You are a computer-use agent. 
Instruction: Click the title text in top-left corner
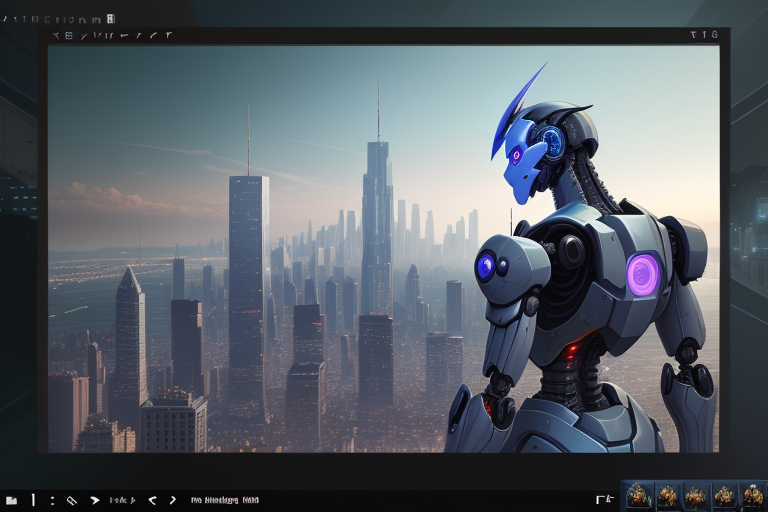point(52,19)
